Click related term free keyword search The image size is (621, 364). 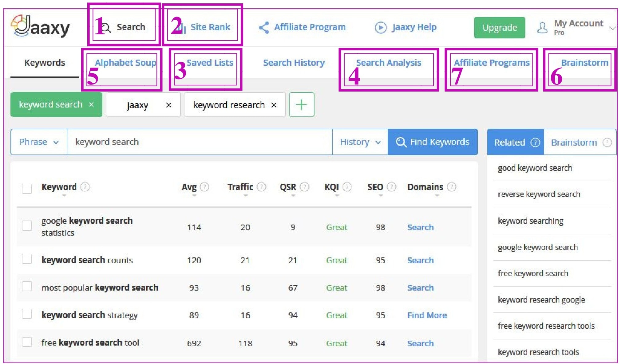point(533,273)
